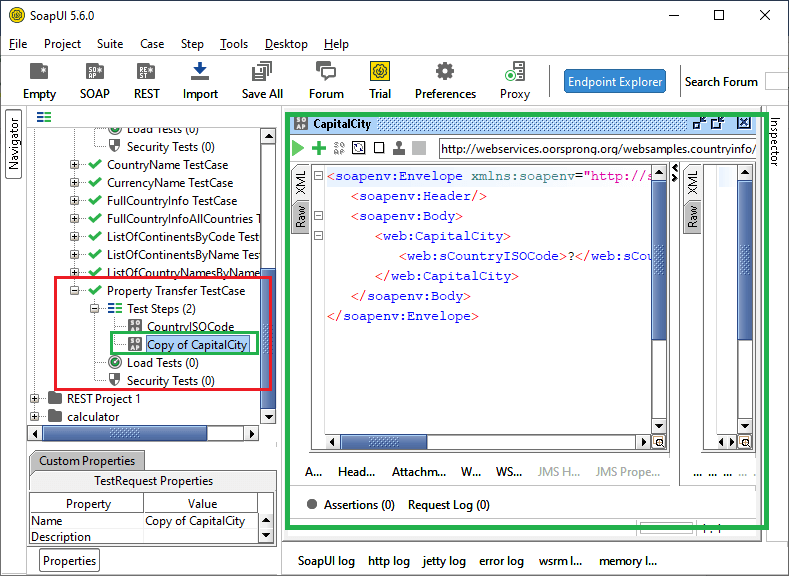This screenshot has height=576, width=789.
Task: Open Request Log (0) tab
Action: [449, 505]
